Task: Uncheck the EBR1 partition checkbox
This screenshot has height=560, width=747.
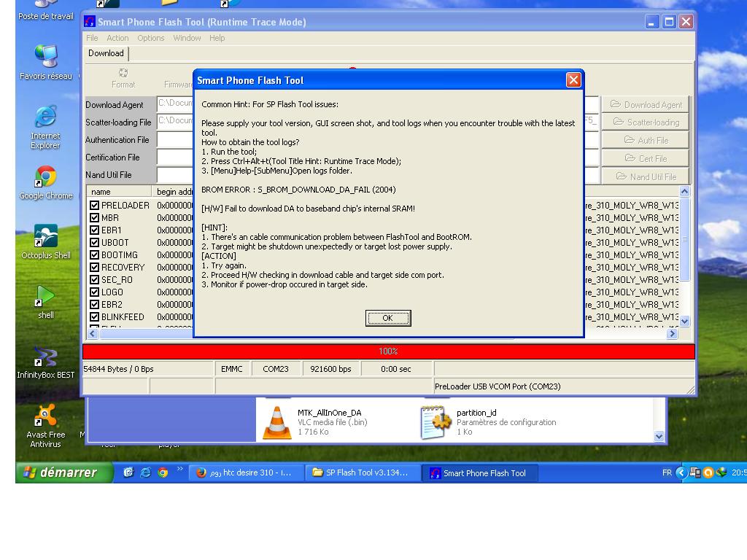Action: pos(94,230)
